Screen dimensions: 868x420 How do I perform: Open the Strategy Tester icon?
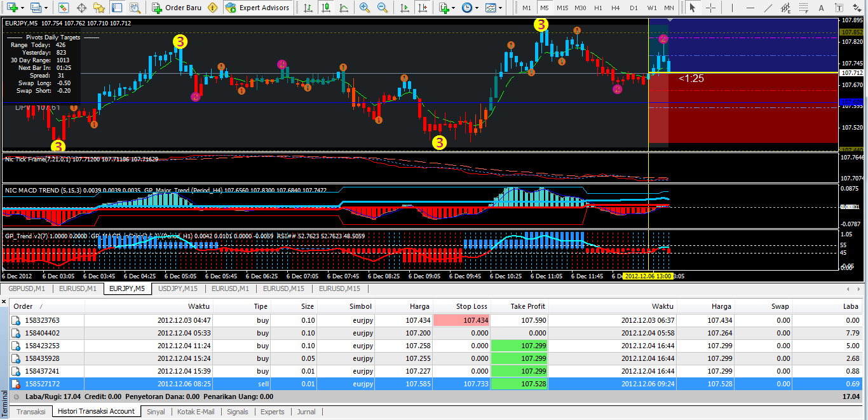(x=134, y=8)
